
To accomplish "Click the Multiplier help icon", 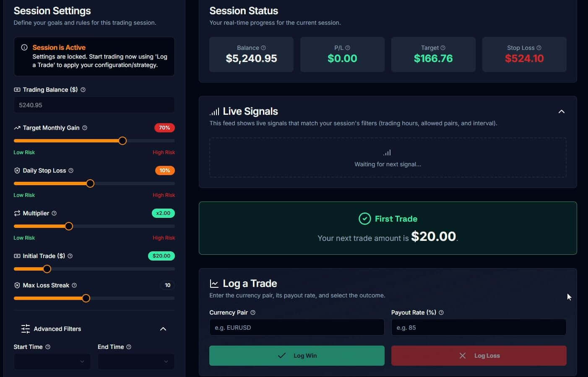I will (x=54, y=213).
